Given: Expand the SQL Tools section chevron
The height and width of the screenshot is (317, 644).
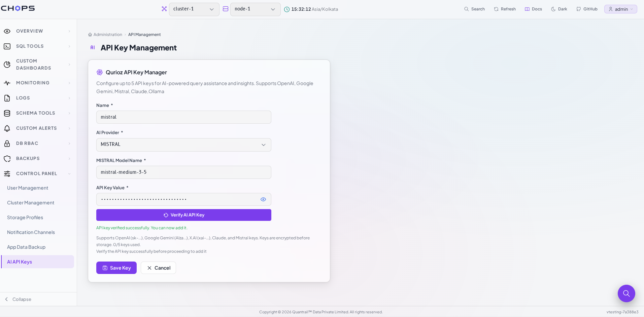Looking at the screenshot, I should 69,46.
